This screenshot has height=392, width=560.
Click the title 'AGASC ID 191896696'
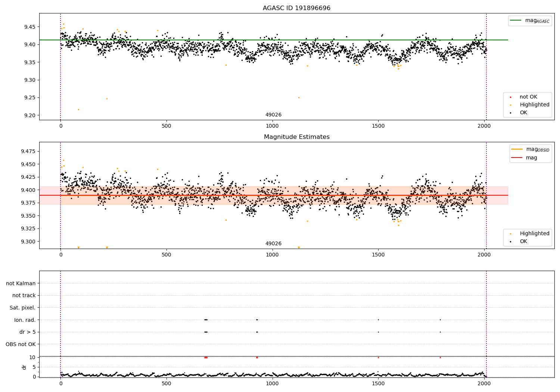tap(296, 8)
